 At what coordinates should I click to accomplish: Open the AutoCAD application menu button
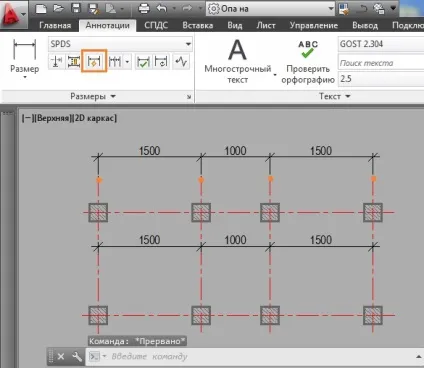(x=13, y=15)
